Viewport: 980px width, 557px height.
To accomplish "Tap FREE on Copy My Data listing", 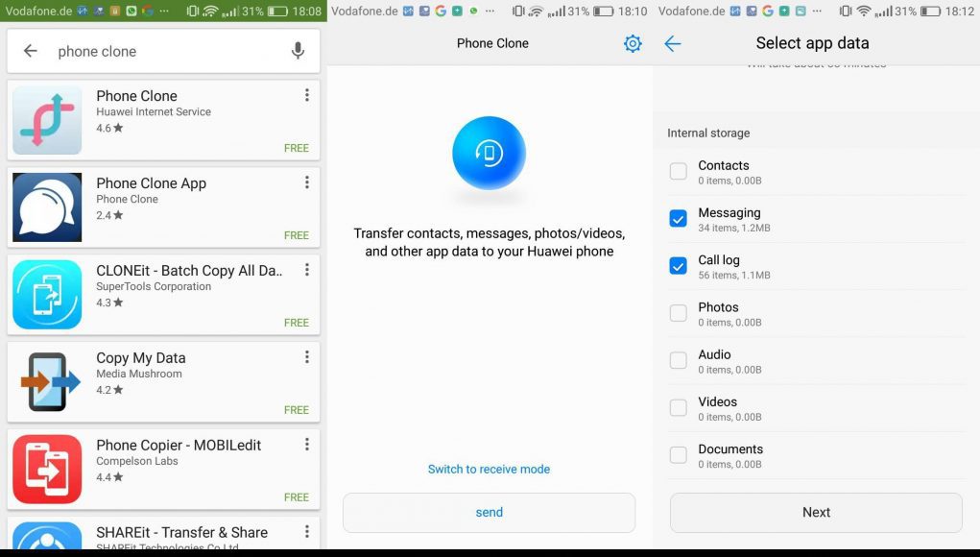I will pos(297,410).
